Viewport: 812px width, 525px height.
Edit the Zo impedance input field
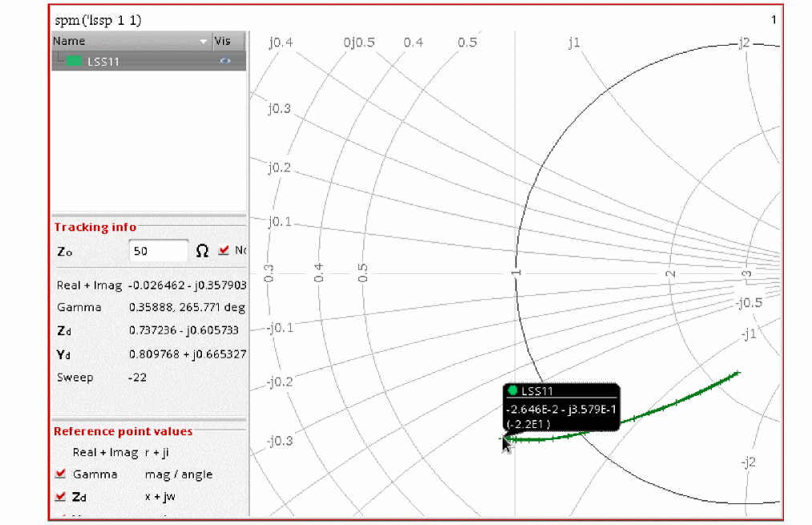pyautogui.click(x=158, y=251)
